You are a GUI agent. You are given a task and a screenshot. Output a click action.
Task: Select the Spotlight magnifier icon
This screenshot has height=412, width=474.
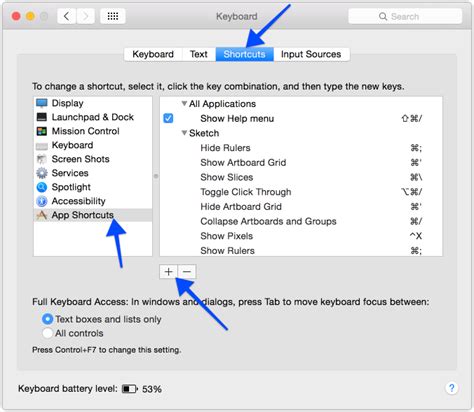click(42, 187)
